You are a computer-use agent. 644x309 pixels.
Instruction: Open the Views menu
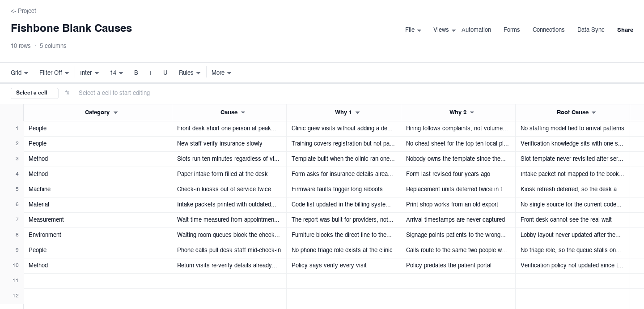445,30
